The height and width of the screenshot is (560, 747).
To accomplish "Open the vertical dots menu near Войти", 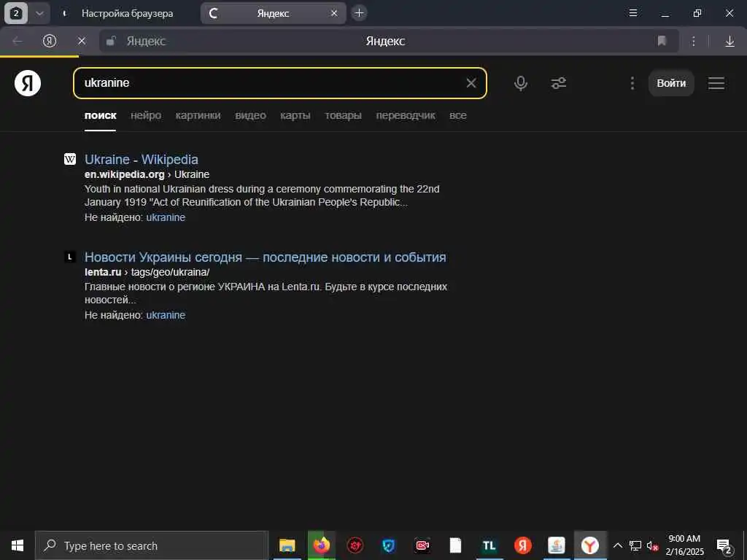I will [632, 83].
